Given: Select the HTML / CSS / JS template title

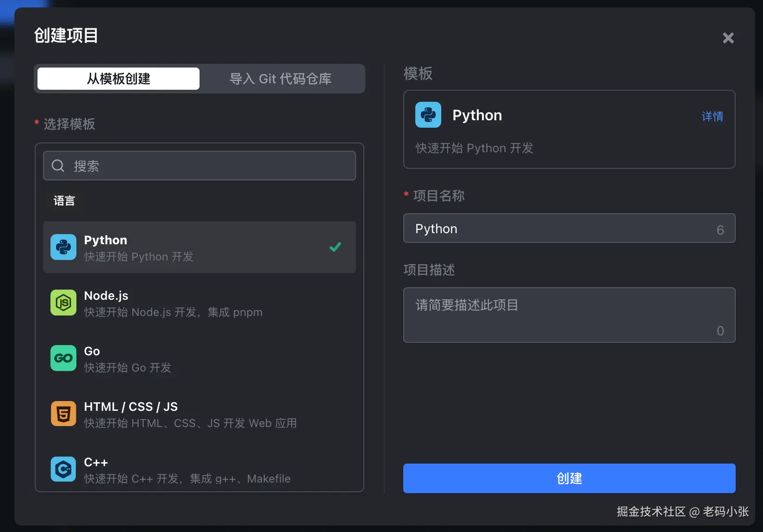Looking at the screenshot, I should tap(131, 407).
